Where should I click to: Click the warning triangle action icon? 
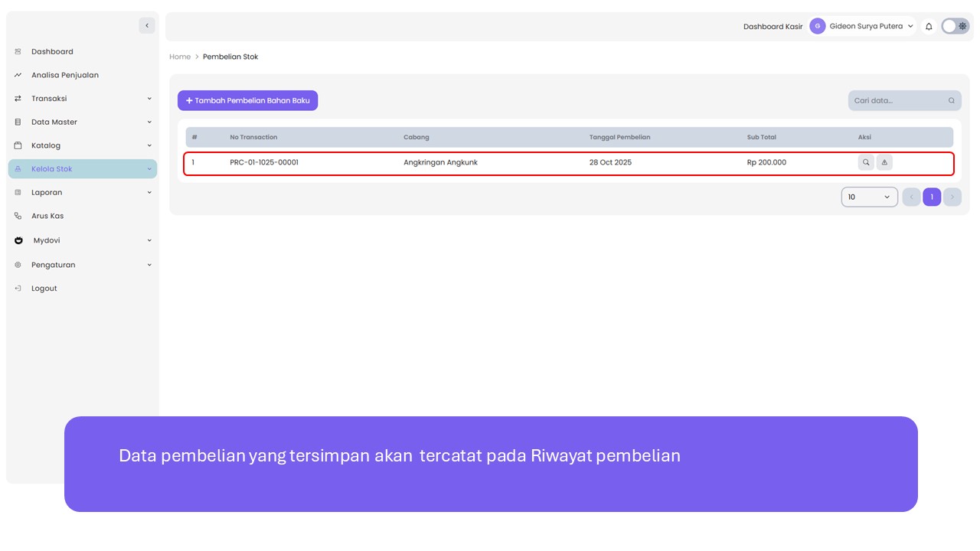(x=884, y=162)
